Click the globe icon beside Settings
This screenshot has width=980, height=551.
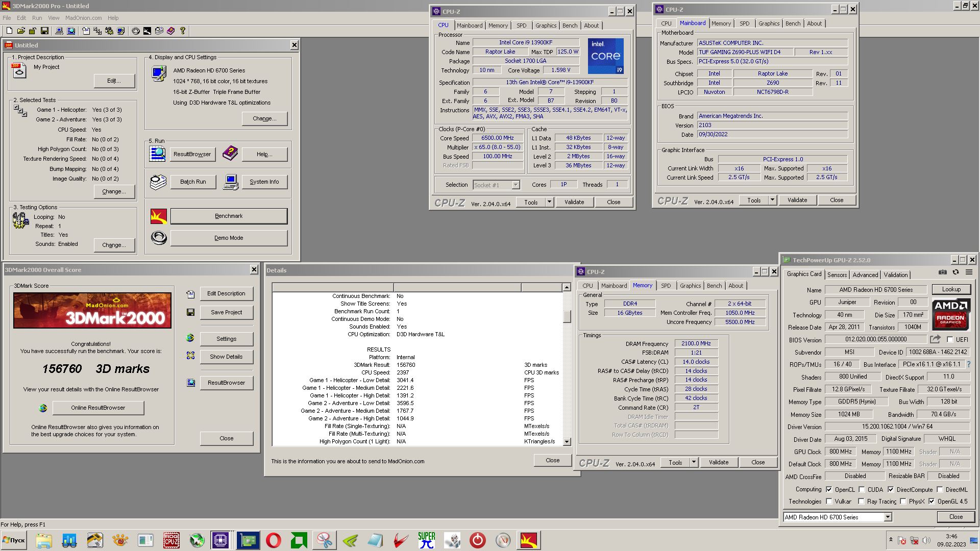[190, 338]
